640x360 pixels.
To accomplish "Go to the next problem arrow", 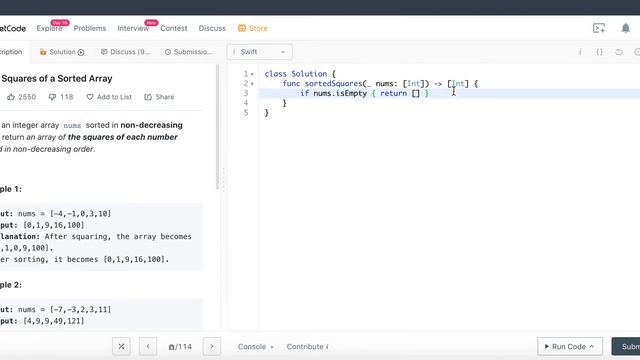I will (x=211, y=347).
